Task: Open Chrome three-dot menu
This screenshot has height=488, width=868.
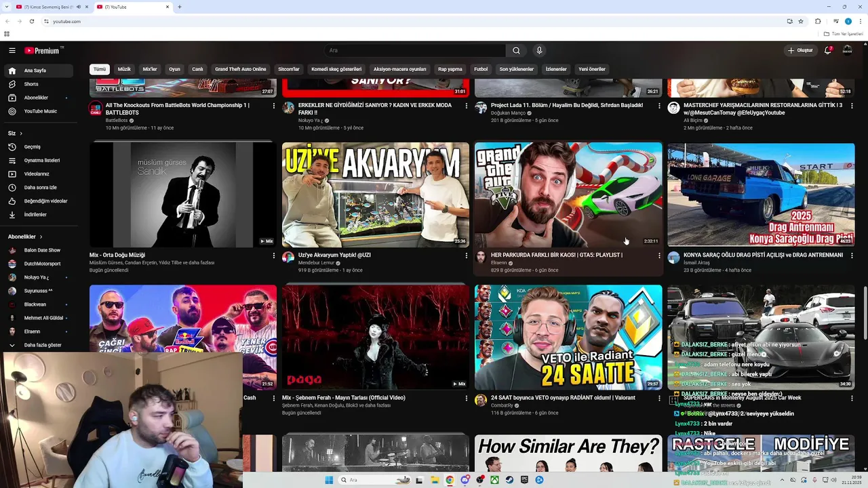Action: 861,21
